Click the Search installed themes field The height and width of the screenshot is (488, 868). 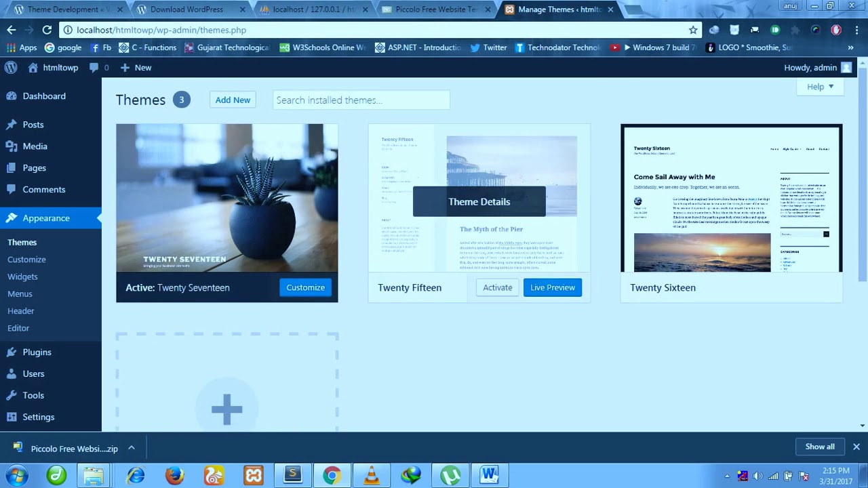click(x=361, y=100)
